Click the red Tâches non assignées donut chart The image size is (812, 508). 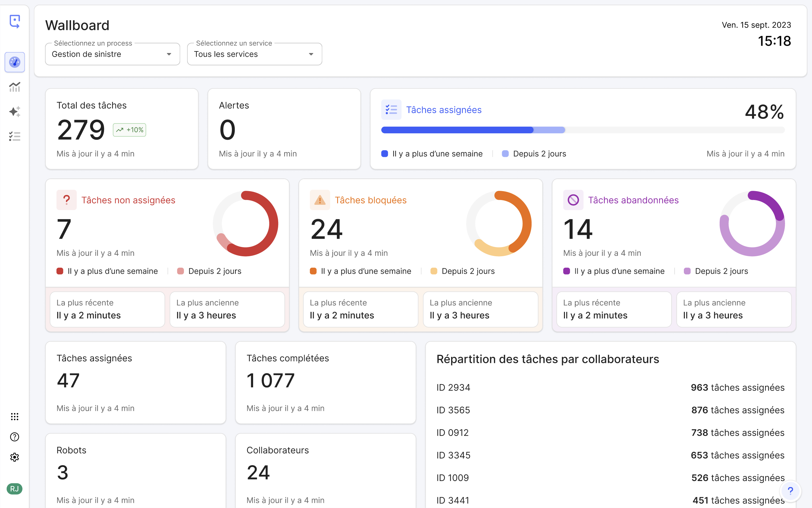click(246, 224)
